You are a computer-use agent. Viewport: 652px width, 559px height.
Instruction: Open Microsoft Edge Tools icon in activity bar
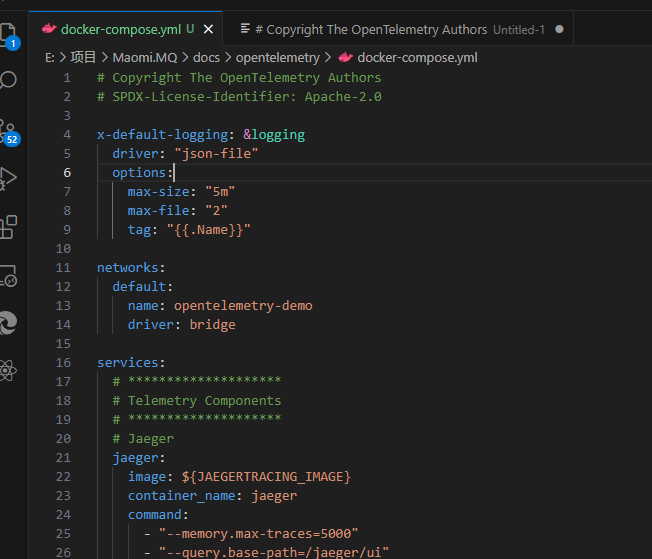click(x=9, y=323)
